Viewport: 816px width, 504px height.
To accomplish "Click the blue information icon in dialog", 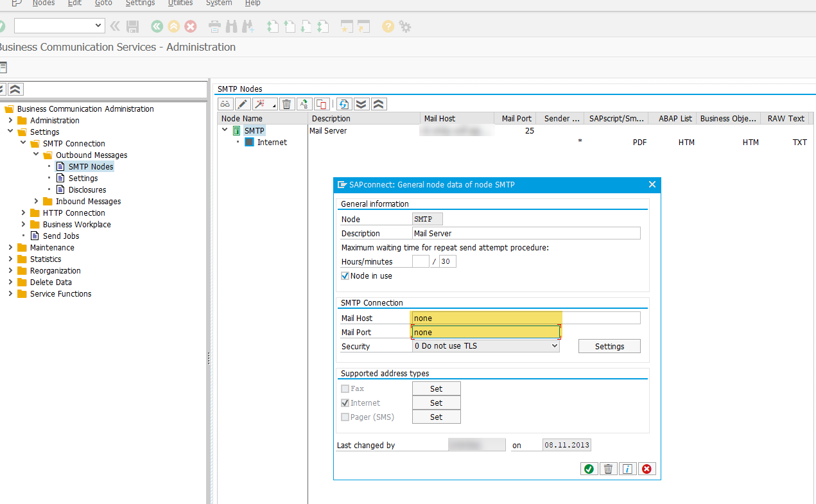I will [x=627, y=469].
